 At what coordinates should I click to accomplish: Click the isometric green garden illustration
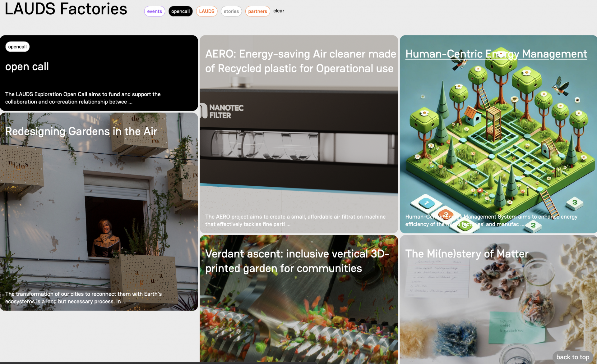coord(497,140)
